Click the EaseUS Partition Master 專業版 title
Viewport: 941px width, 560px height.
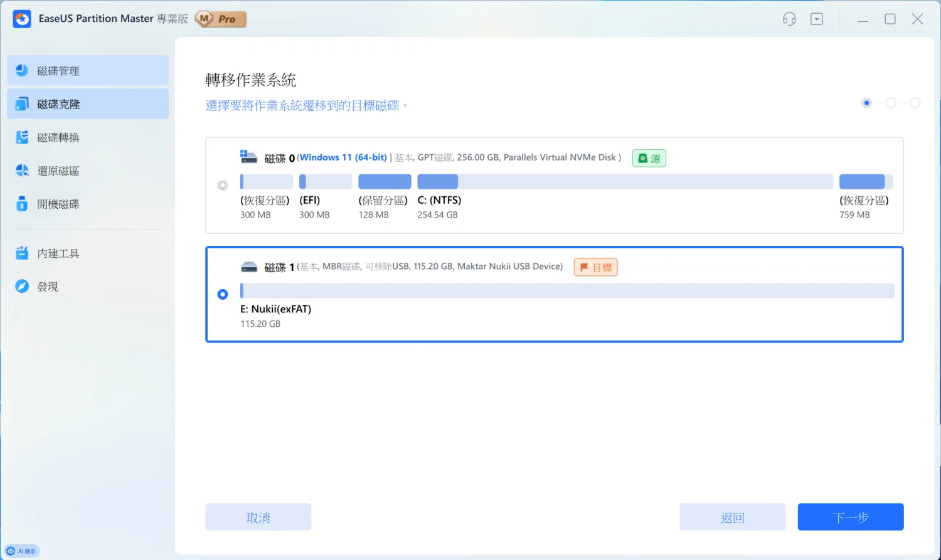click(x=114, y=19)
